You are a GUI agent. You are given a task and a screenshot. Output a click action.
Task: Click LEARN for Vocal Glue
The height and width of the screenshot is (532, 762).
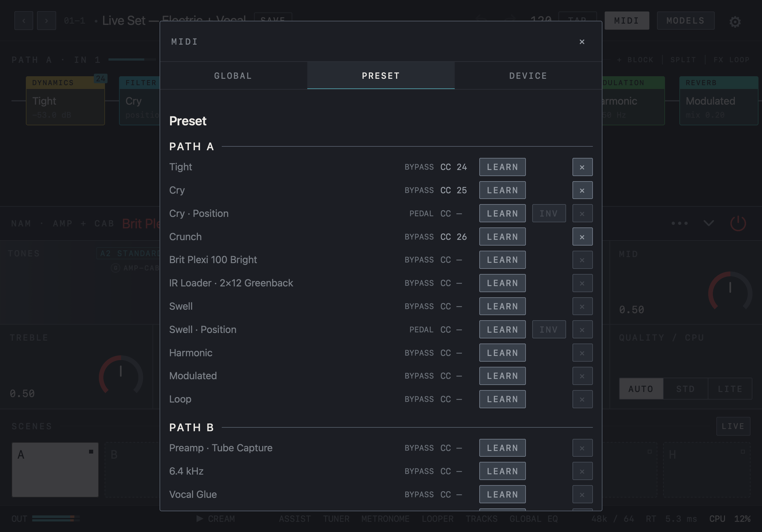pyautogui.click(x=502, y=494)
